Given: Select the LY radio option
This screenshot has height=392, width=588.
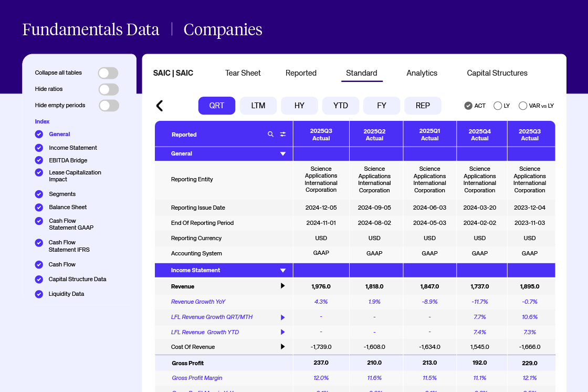Looking at the screenshot, I should click(x=498, y=106).
